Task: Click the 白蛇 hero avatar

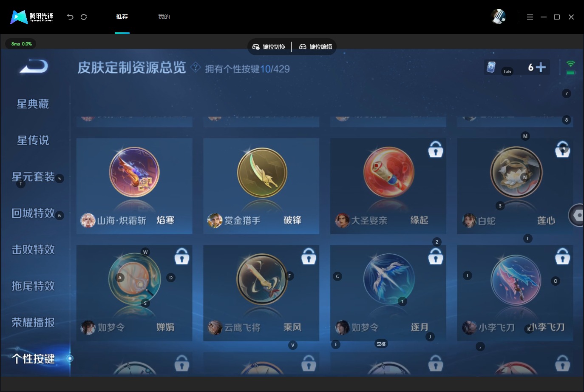Action: click(x=469, y=220)
